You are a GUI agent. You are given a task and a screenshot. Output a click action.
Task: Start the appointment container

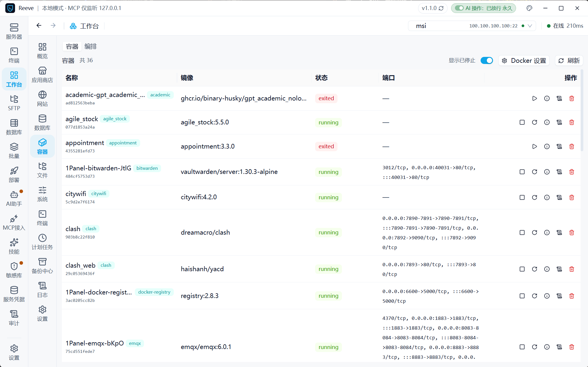coord(534,147)
